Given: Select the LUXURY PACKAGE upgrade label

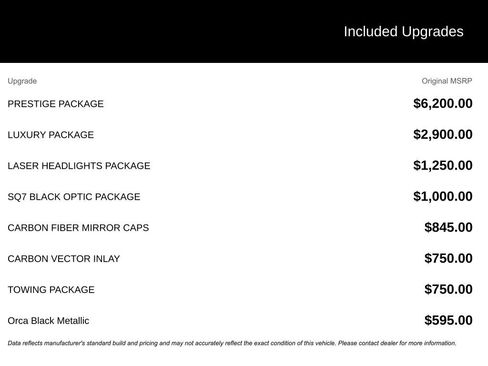Looking at the screenshot, I should [51, 135].
